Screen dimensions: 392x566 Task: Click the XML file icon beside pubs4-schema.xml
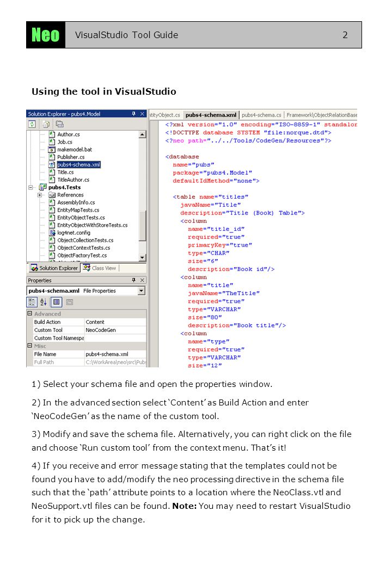click(x=52, y=164)
